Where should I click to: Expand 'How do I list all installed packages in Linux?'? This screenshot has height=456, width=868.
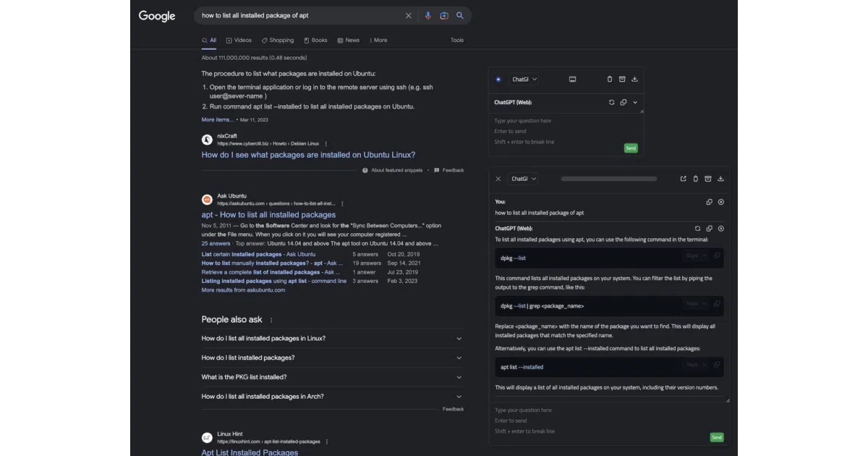click(x=332, y=338)
